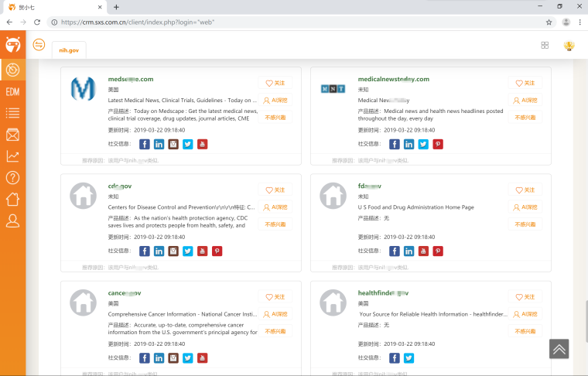Open Pinterest icon on cdc.gov card
This screenshot has height=376, width=588.
[x=217, y=251]
